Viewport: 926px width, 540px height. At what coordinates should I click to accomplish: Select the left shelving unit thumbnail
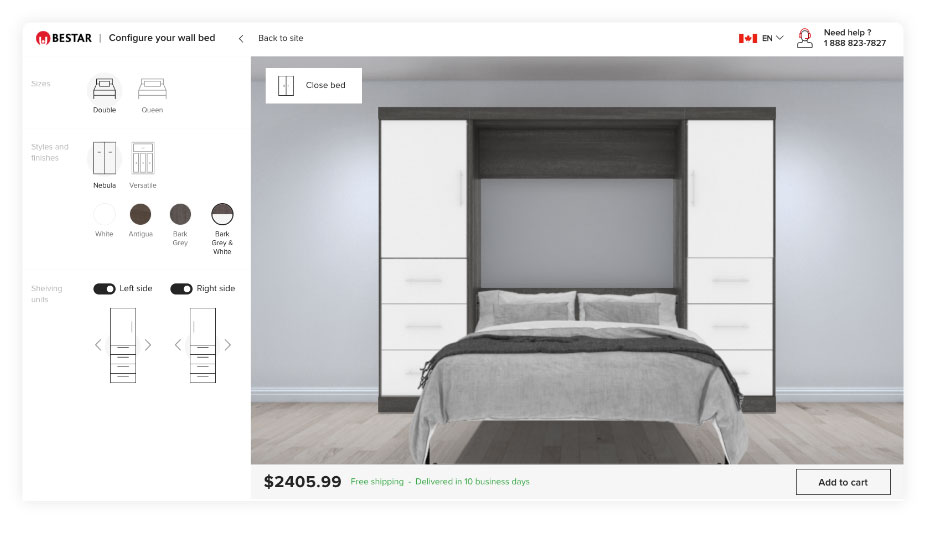point(123,346)
